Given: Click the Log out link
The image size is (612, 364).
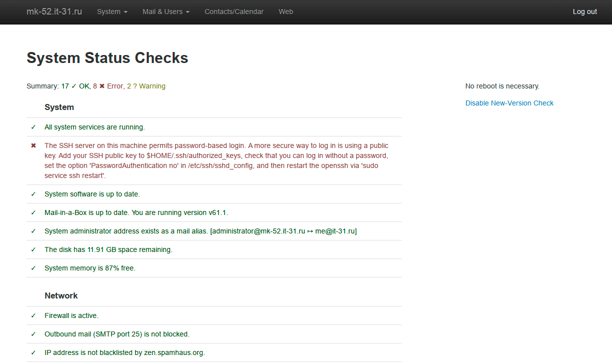Looking at the screenshot, I should pyautogui.click(x=584, y=11).
